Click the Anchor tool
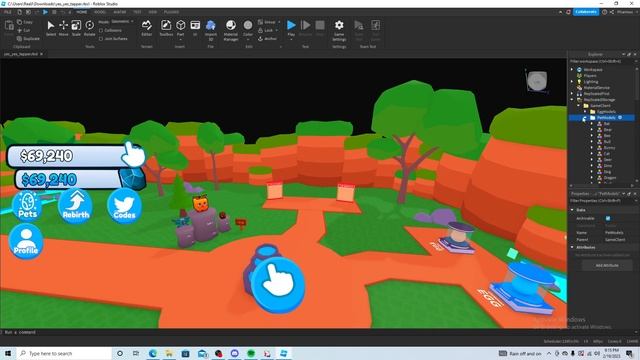 click(267, 39)
